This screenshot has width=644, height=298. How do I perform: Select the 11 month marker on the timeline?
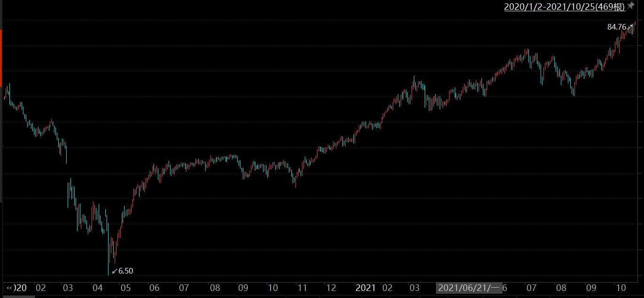point(302,288)
